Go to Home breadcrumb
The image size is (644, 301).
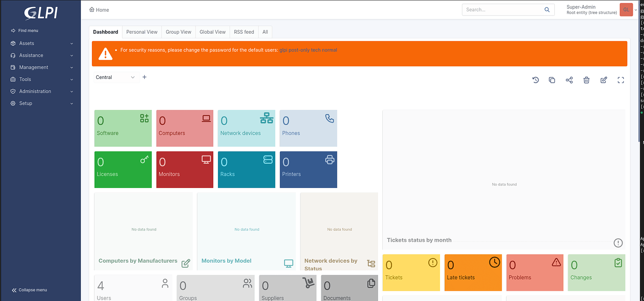[99, 10]
